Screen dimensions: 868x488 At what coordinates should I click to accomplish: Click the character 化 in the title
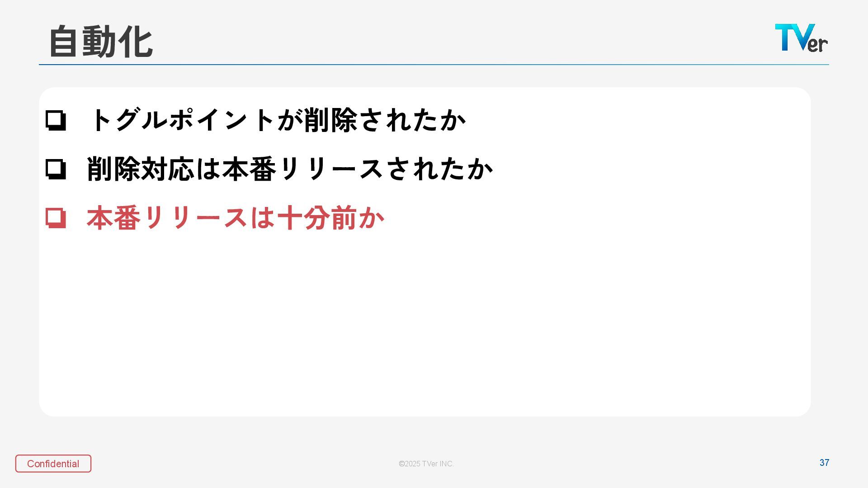[x=136, y=42]
